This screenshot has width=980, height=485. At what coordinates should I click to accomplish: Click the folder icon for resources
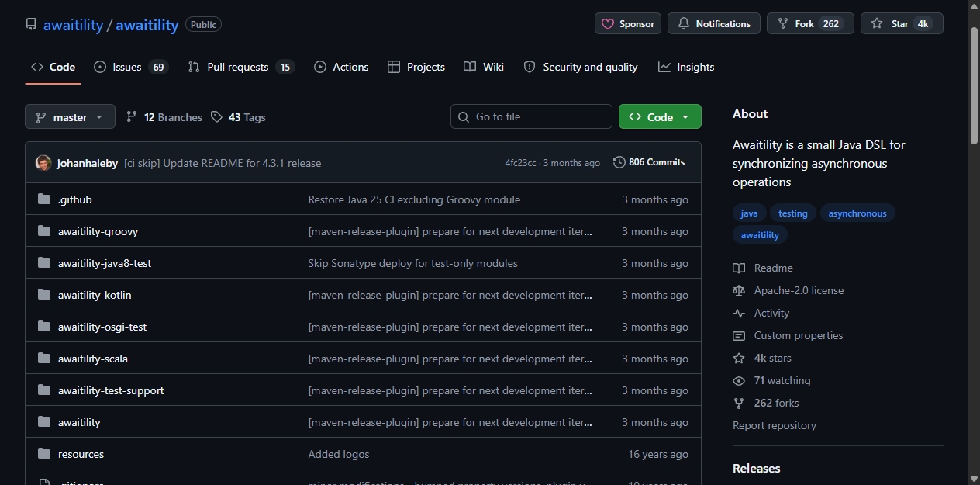click(44, 454)
